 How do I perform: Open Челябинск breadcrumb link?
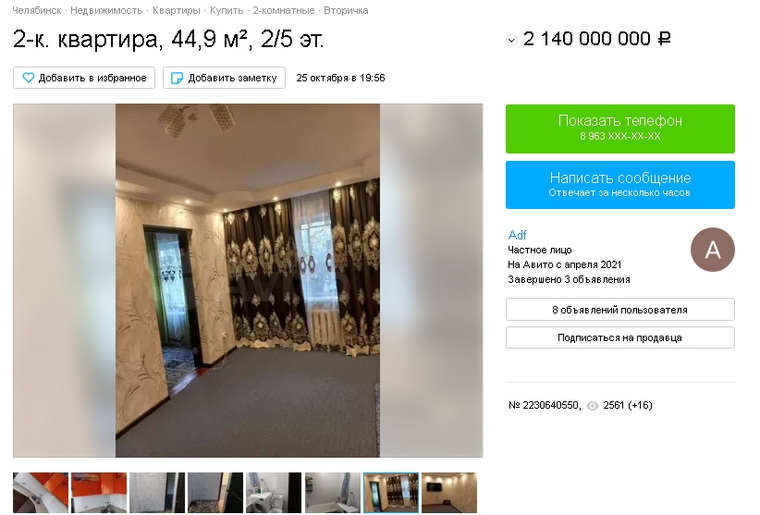(x=36, y=10)
